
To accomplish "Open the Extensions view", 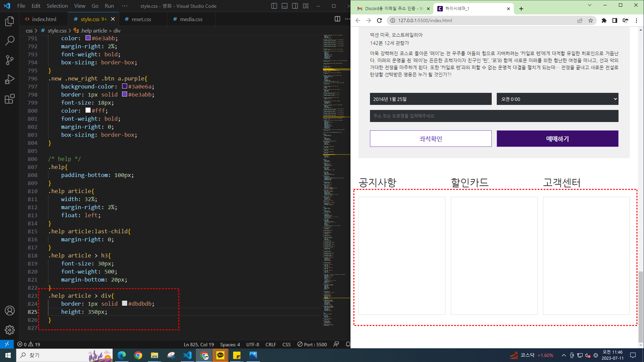I will 10,99.
